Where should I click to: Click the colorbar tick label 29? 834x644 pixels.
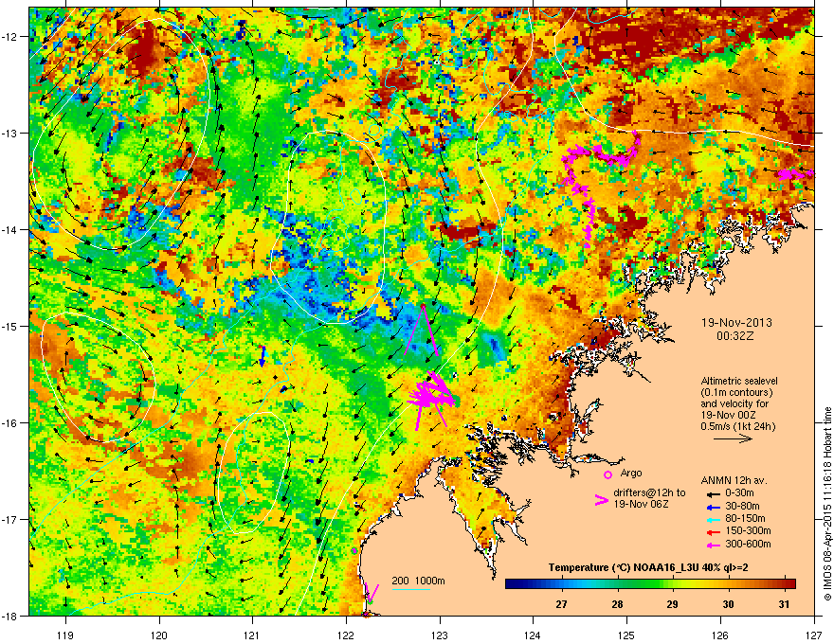point(672,604)
